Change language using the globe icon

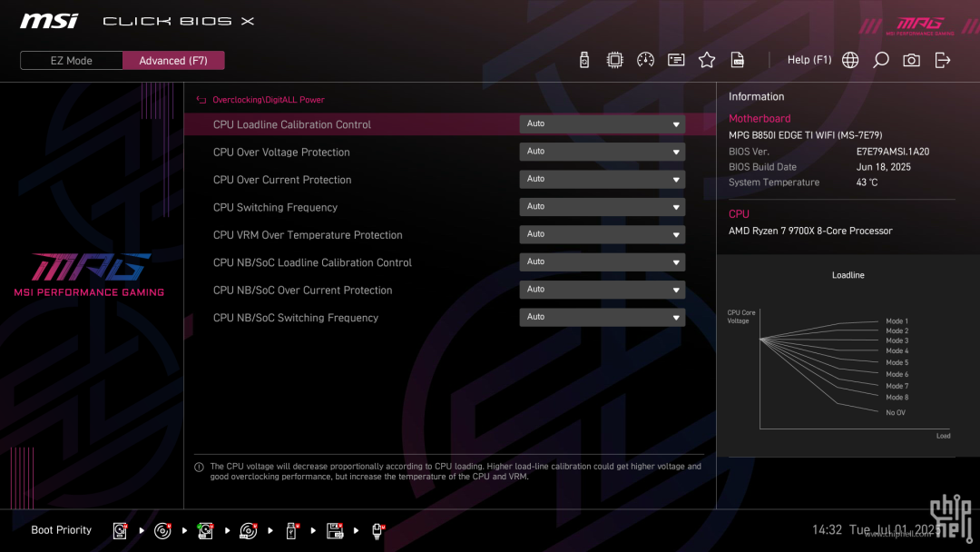point(850,60)
